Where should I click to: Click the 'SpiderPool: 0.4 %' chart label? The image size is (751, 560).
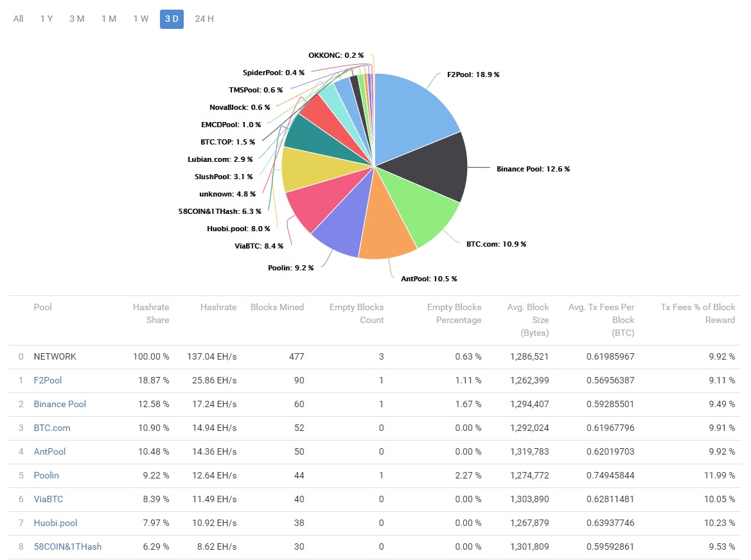click(x=274, y=73)
